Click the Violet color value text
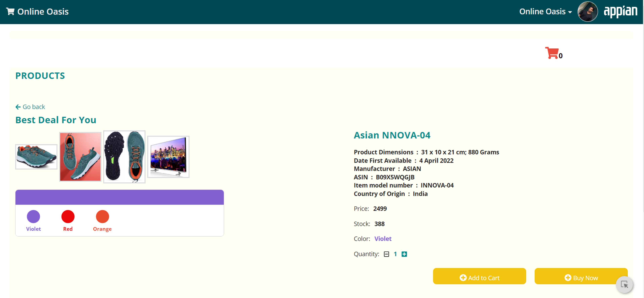The height and width of the screenshot is (298, 644). pos(383,239)
